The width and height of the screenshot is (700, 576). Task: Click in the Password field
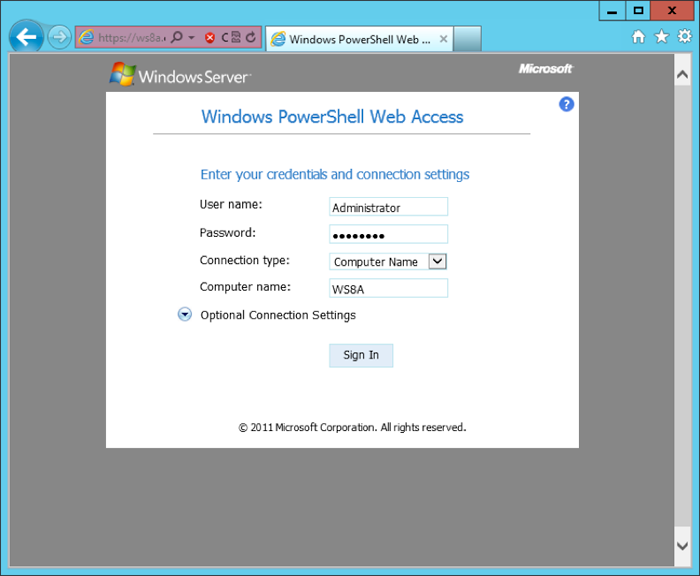coord(388,234)
